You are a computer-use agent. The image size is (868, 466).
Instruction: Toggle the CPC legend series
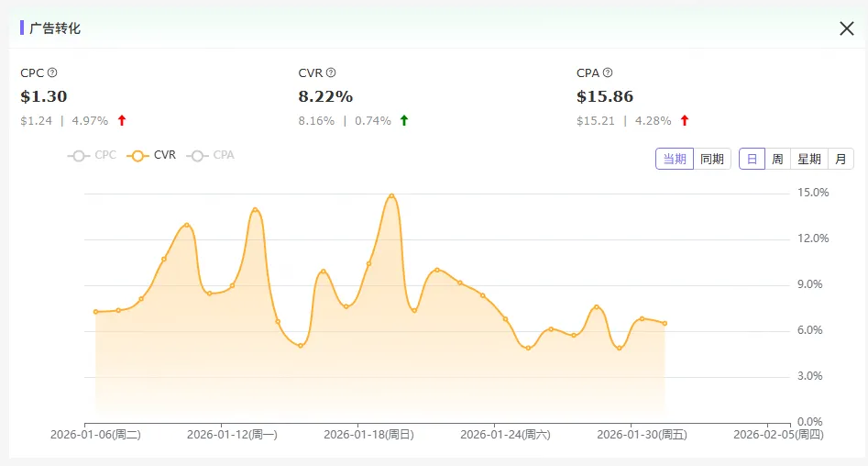point(93,156)
